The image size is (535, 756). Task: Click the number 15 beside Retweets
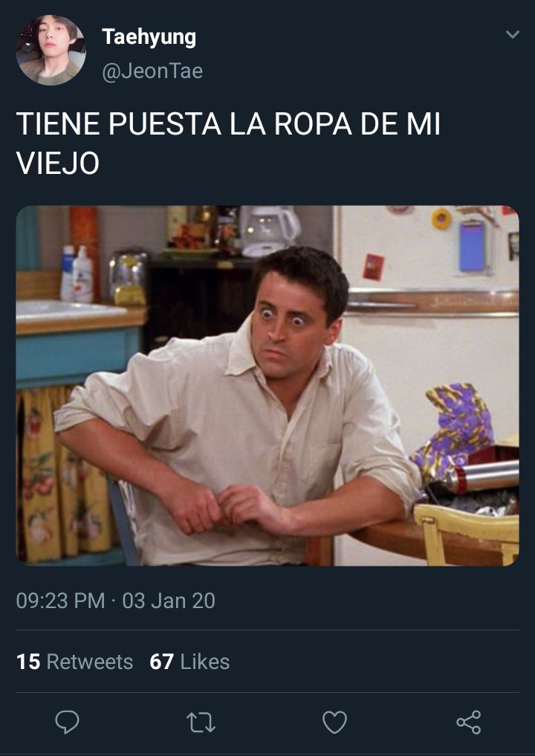tap(28, 662)
